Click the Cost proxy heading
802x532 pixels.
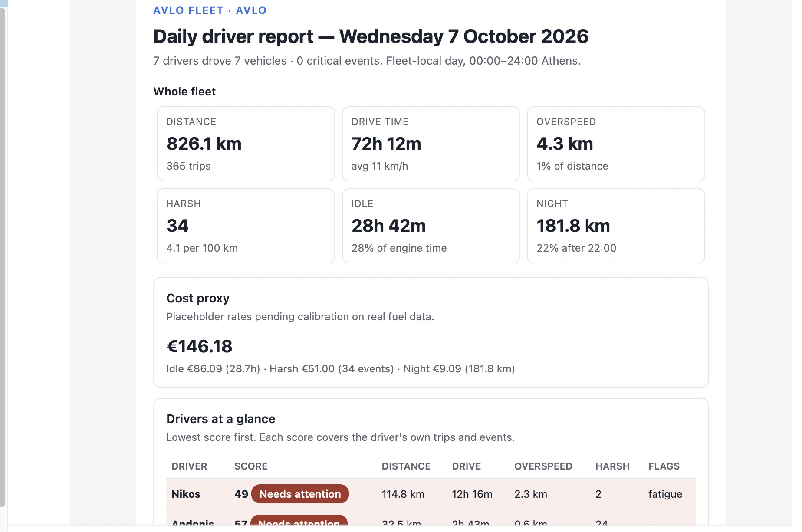pos(198,299)
